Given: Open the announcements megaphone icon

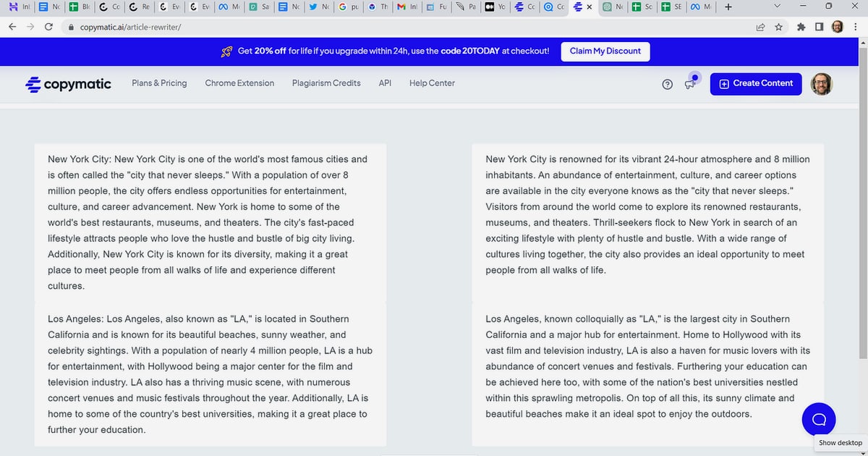Looking at the screenshot, I should point(691,82).
